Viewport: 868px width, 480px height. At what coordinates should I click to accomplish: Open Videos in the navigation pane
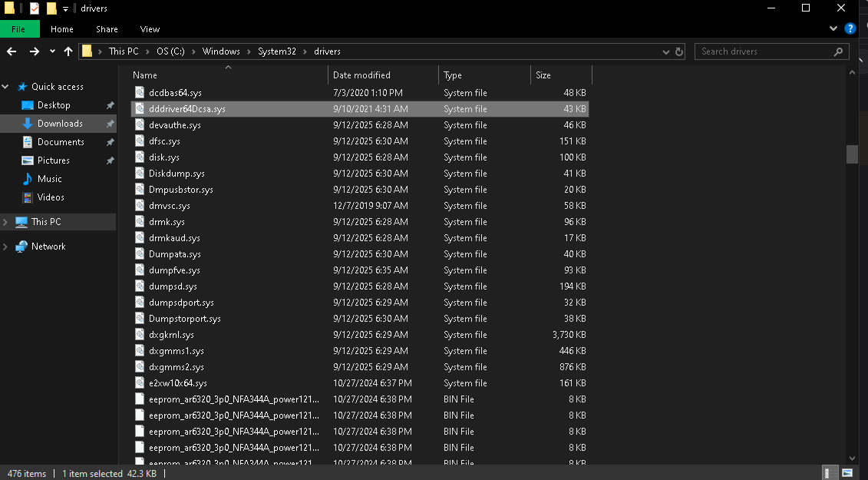(51, 197)
